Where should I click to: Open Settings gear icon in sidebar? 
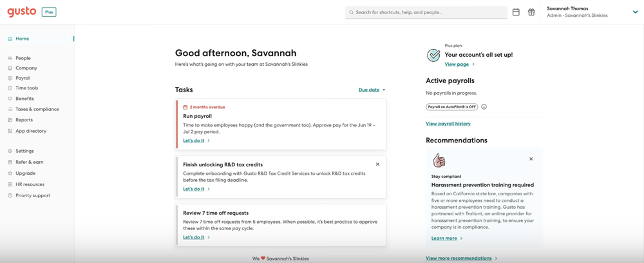[x=10, y=151]
